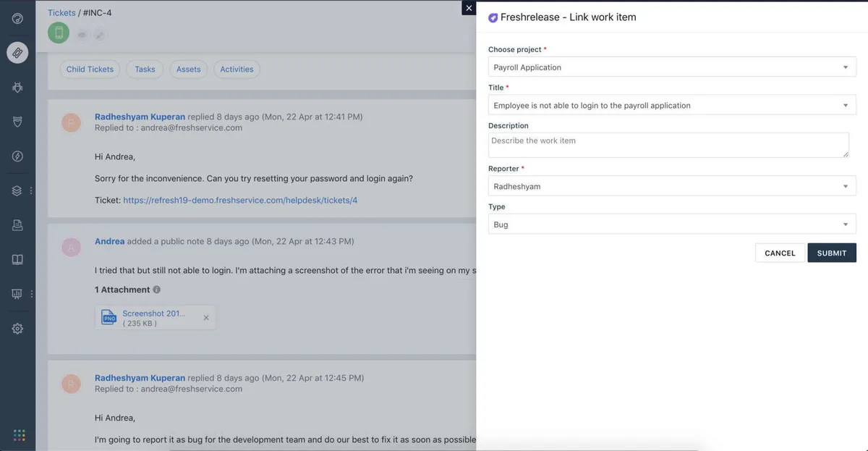Click the info icon beside 1 Attachment
868x451 pixels.
click(x=157, y=290)
